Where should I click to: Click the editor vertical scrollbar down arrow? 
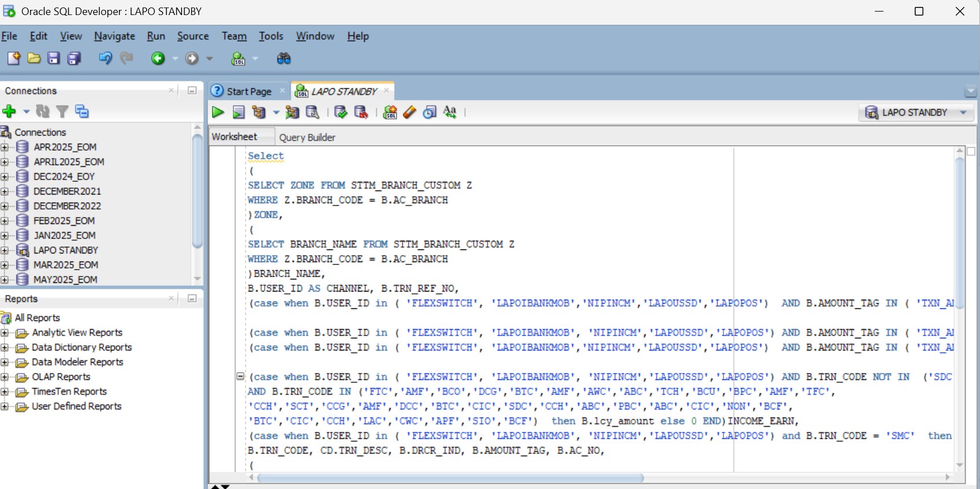(960, 465)
